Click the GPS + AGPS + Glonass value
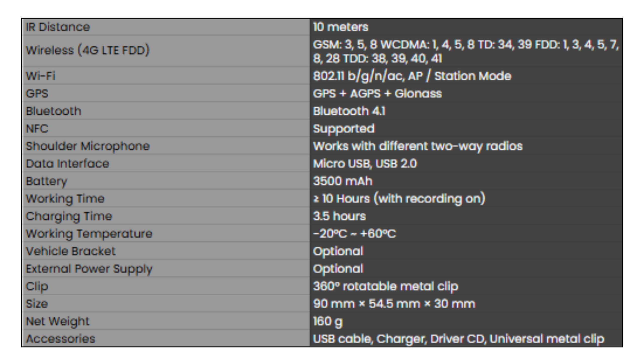This screenshot has height=362, width=644. [x=377, y=94]
